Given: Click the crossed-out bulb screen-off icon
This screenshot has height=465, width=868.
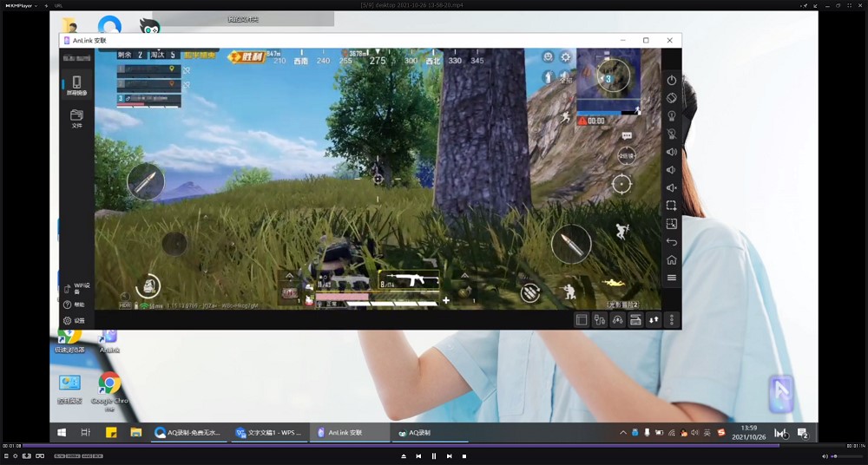Looking at the screenshot, I should pyautogui.click(x=672, y=134).
